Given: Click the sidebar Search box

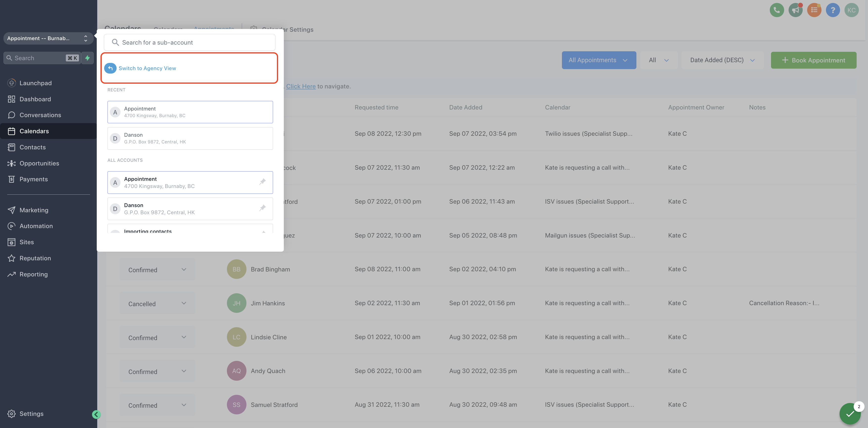Looking at the screenshot, I should coord(42,58).
